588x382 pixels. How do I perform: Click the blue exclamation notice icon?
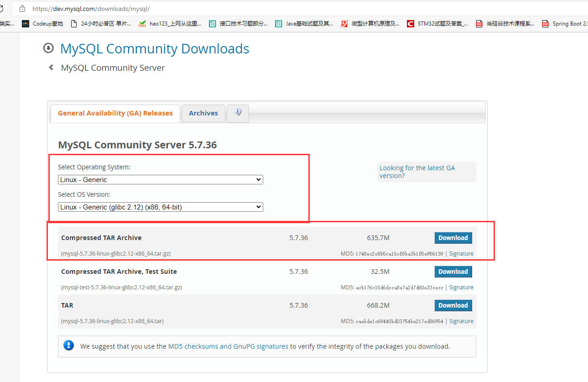pos(69,345)
